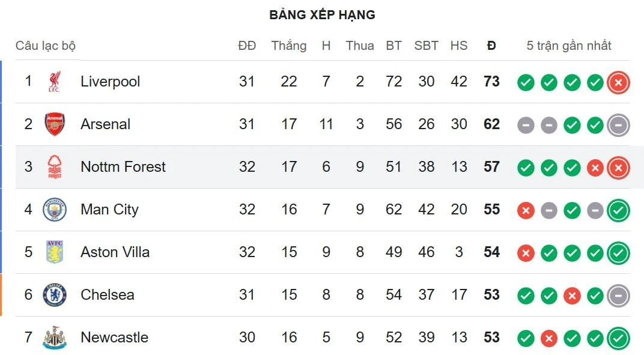Click the Liverpool club crest

55,81
